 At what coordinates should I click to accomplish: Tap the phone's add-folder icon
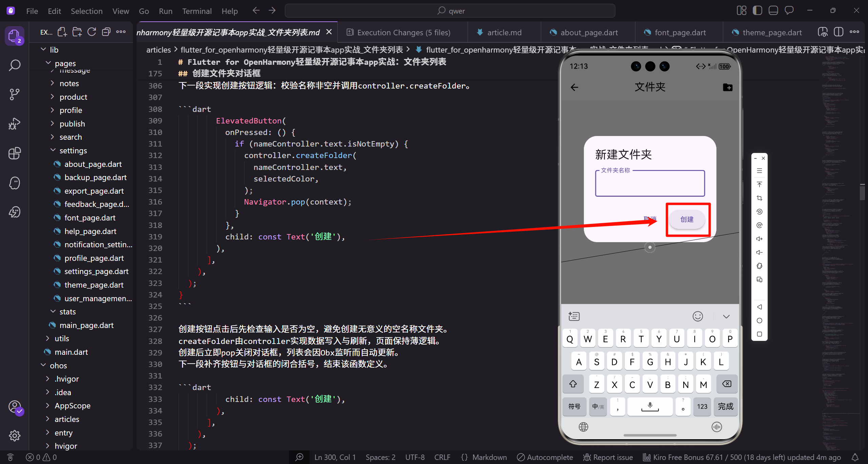(x=728, y=88)
